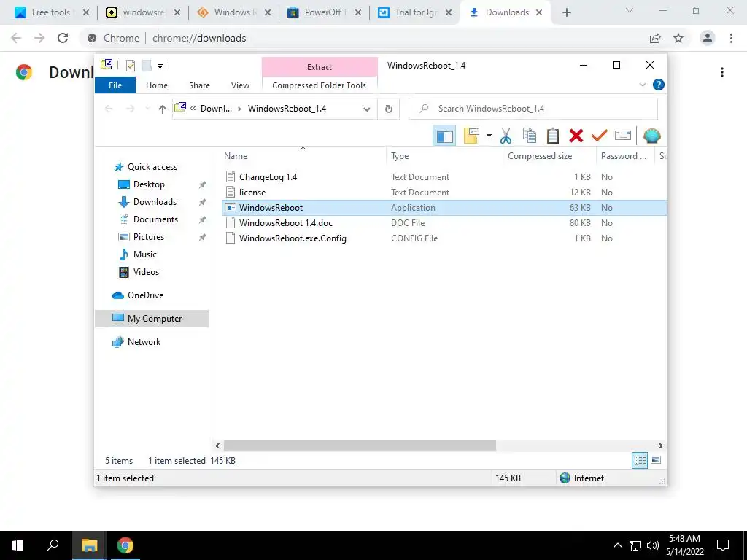Switch to the Share ribbon tab
Image resolution: width=747 pixels, height=560 pixels.
tap(199, 85)
